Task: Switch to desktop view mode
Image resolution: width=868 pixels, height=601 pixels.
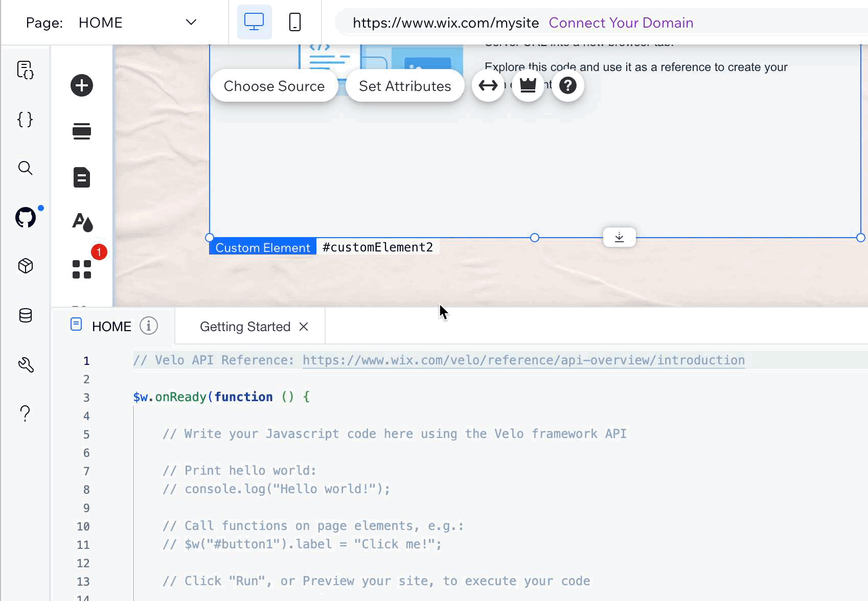Action: tap(254, 22)
